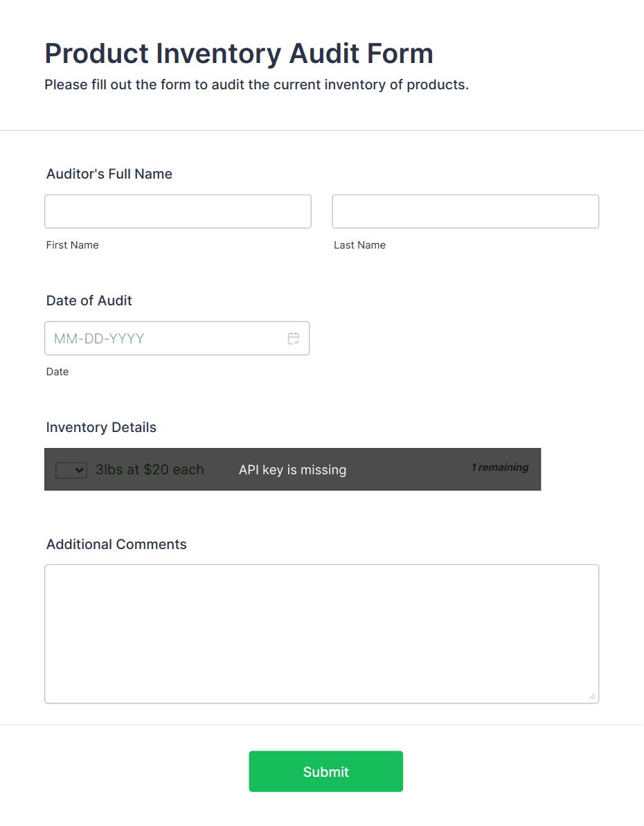This screenshot has height=826, width=644.
Task: Click the textarea resize handle icon
Action: click(592, 697)
